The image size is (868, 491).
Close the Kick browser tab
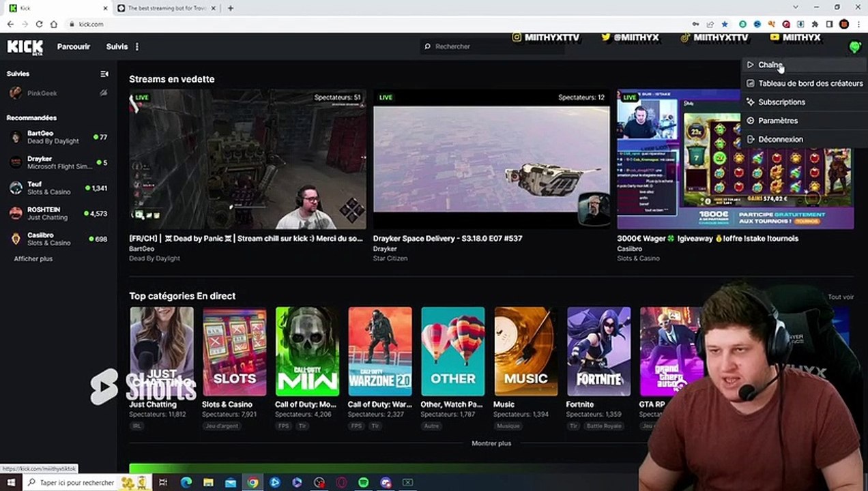[105, 8]
